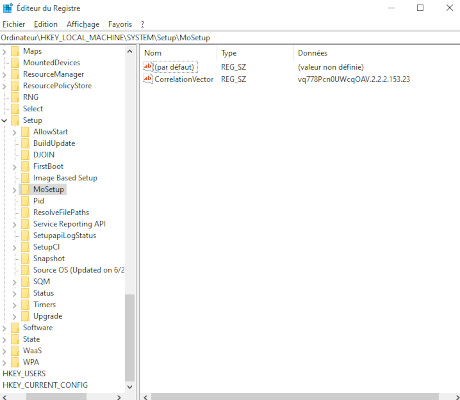Expand the Upgrade key
This screenshot has height=400, width=460.
click(x=14, y=317)
